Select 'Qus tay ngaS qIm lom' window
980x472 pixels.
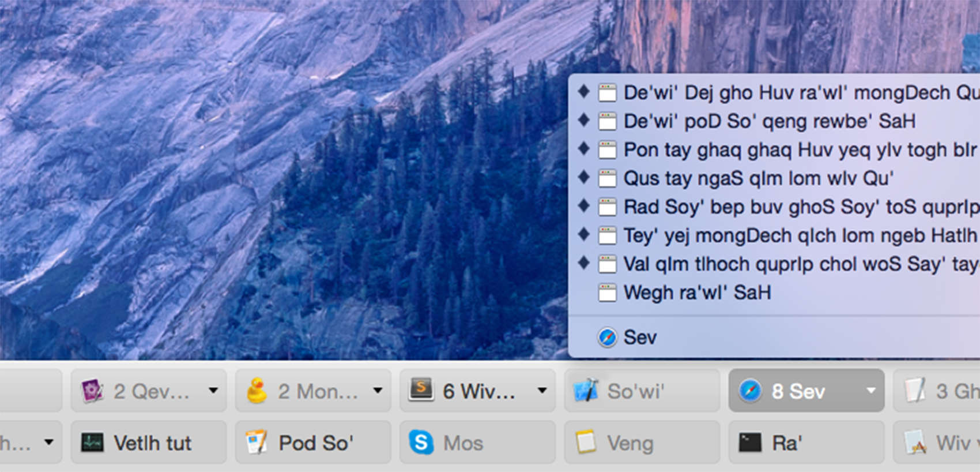click(758, 178)
